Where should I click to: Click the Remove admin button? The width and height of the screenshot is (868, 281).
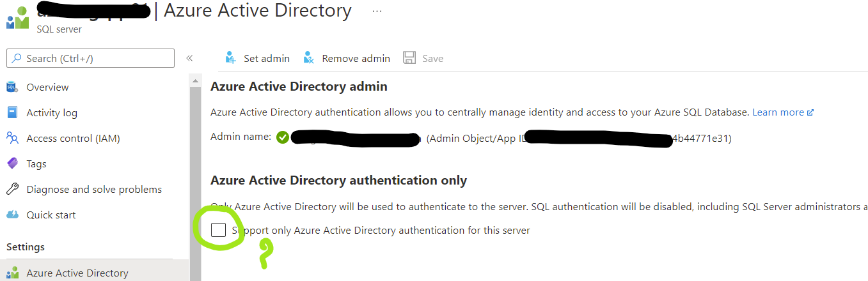346,58
